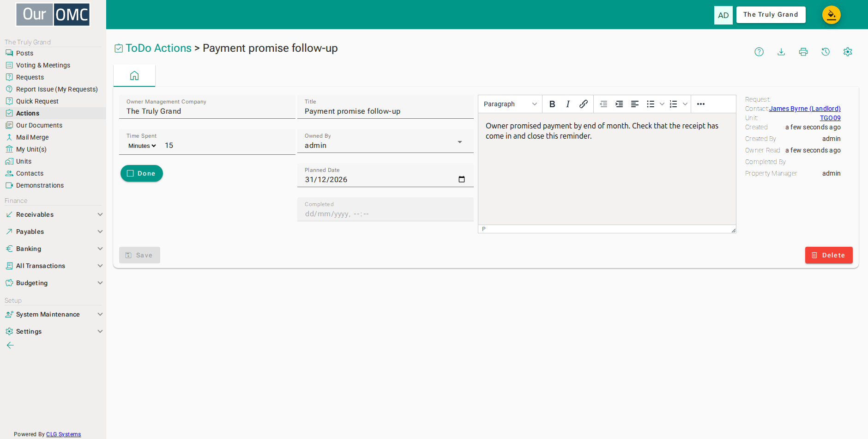
Task: Expand the System Maintenance menu
Action: 53,314
